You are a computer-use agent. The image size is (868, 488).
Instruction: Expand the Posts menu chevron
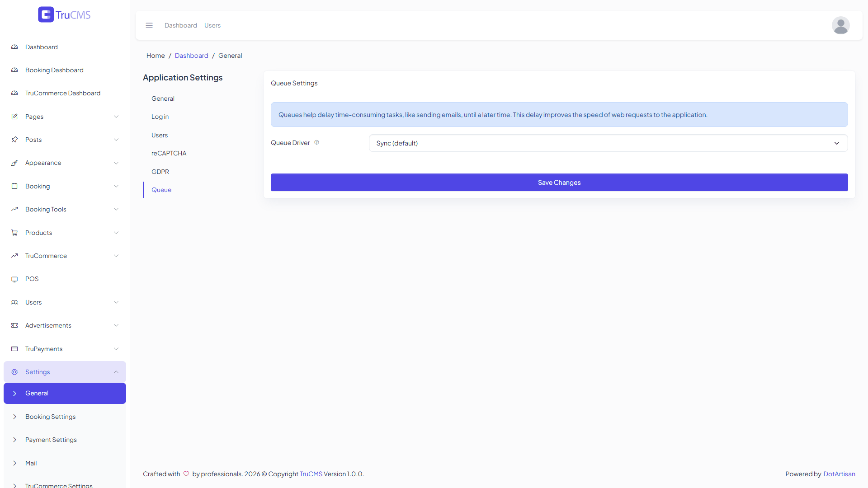(x=116, y=140)
